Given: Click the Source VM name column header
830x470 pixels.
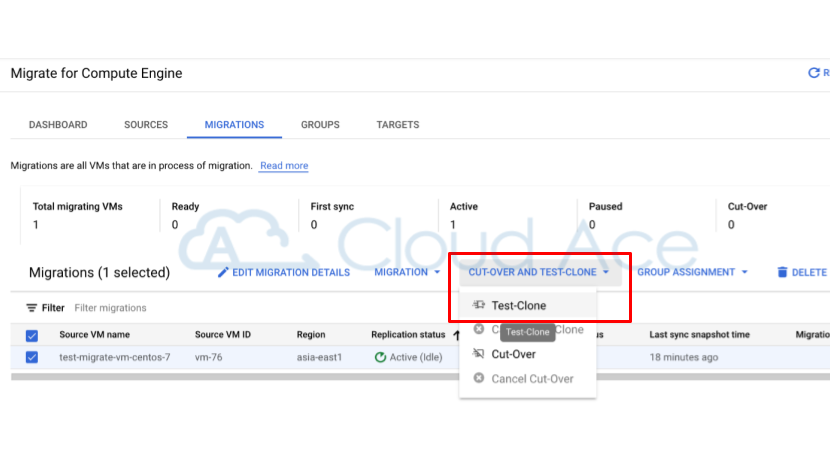Looking at the screenshot, I should (94, 335).
